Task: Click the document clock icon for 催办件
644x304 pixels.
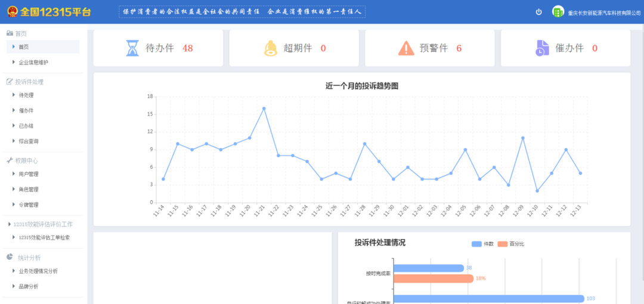Action: coord(542,48)
